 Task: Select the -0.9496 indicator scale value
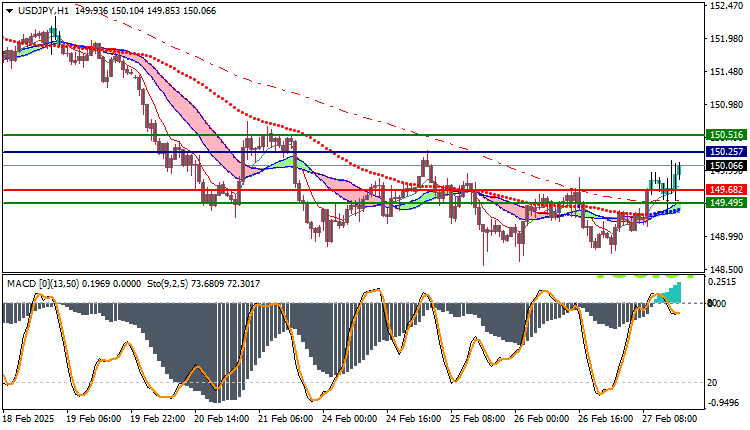point(723,402)
